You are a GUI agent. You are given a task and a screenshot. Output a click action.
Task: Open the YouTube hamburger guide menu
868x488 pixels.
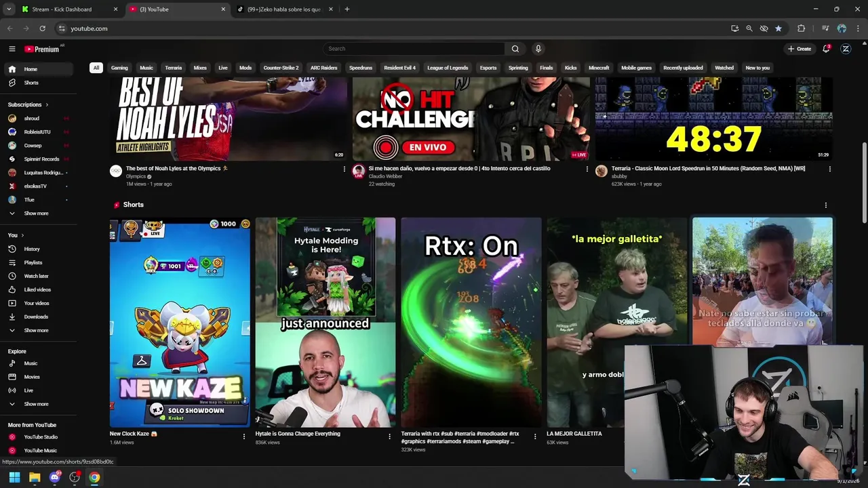pyautogui.click(x=12, y=49)
